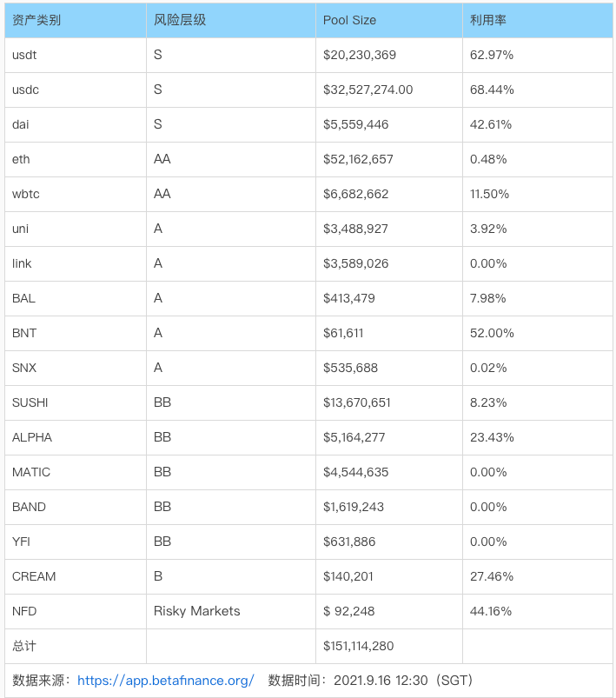Viewport: 616px width, 698px height.
Task: Click the eth asset cell
Action: [21, 159]
